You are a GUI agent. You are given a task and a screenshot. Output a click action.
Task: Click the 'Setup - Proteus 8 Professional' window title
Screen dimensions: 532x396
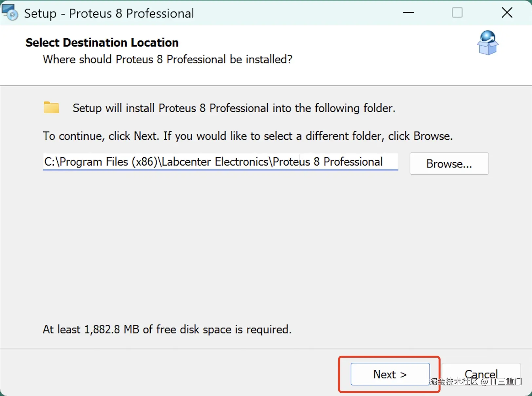(x=109, y=13)
